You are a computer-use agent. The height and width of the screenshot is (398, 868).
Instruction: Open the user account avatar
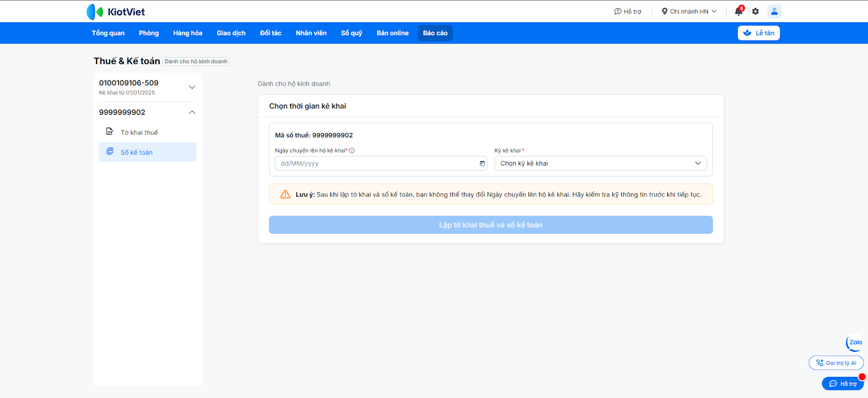point(774,11)
